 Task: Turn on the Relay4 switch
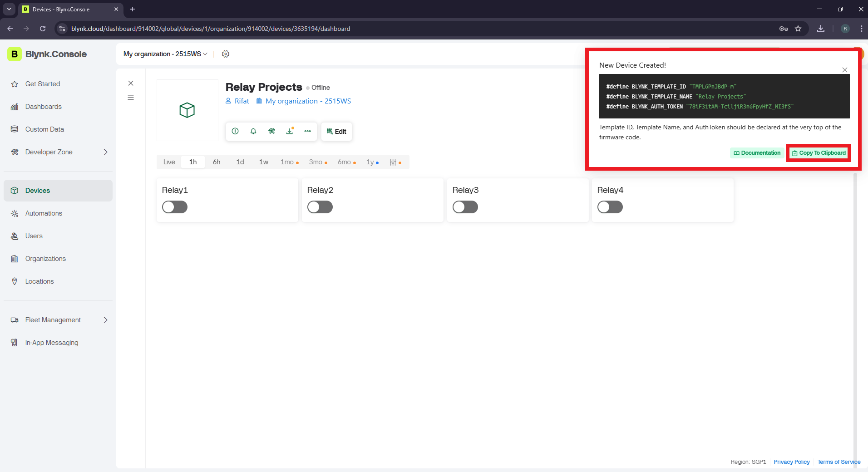click(610, 207)
